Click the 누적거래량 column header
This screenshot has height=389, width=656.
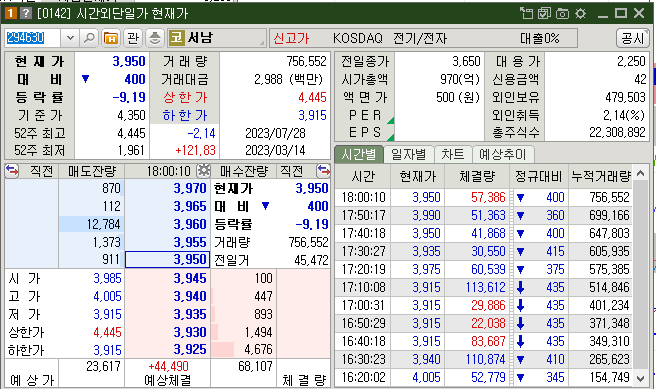[601, 176]
